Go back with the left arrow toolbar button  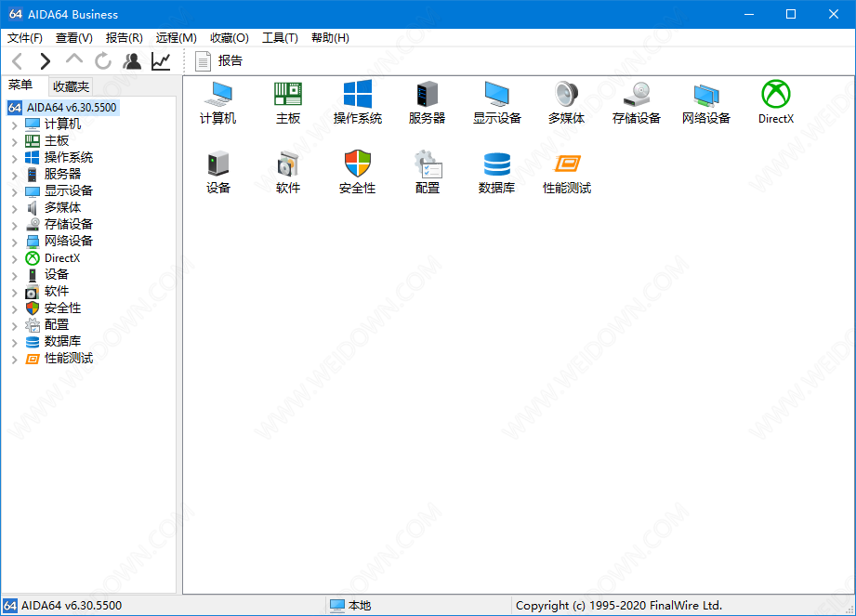(18, 61)
